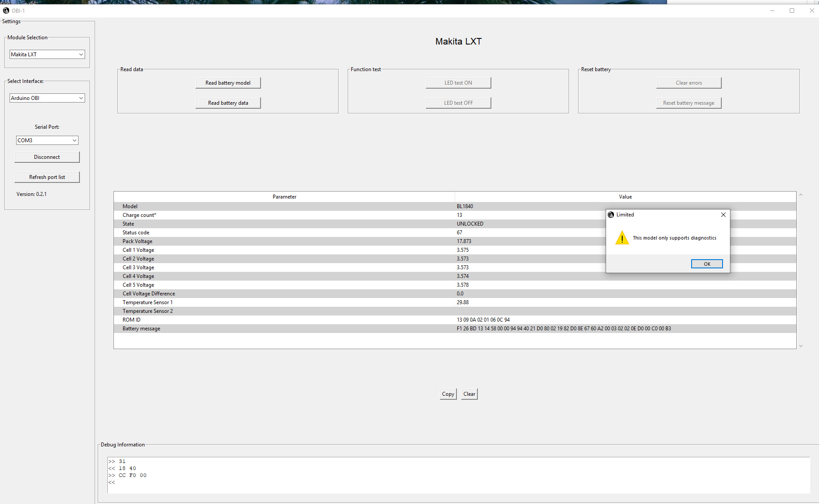Click the yellow warning icon in dialog
Viewport: 819px width, 504px height.
pos(622,238)
